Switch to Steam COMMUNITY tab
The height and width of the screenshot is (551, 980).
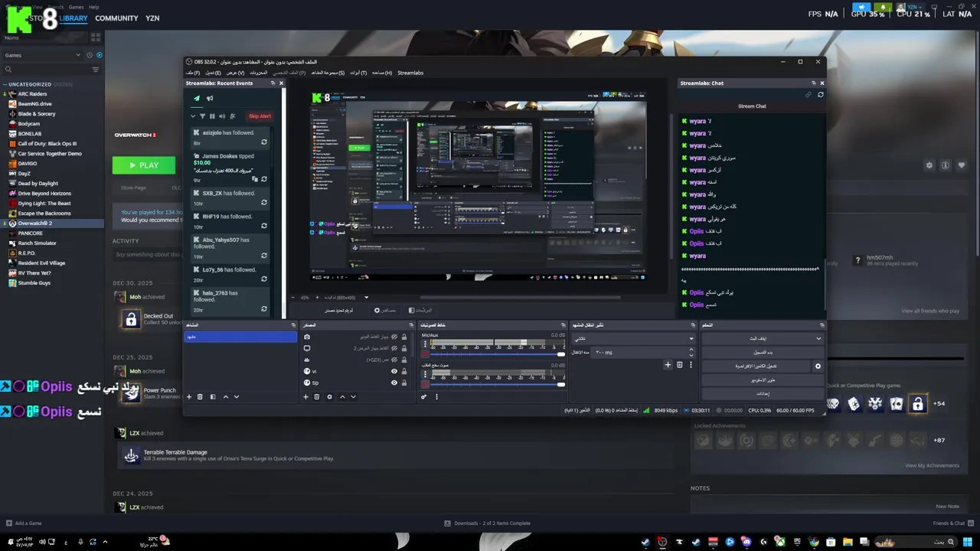(116, 18)
